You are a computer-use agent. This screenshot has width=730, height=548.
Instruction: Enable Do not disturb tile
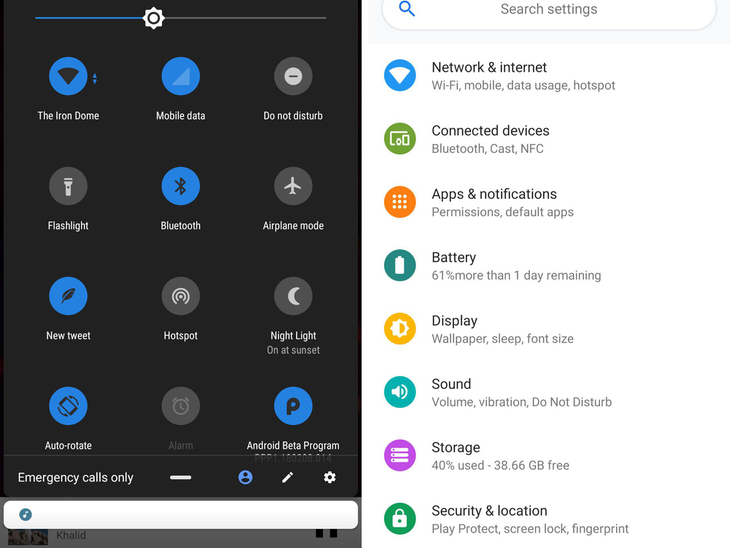point(293,76)
